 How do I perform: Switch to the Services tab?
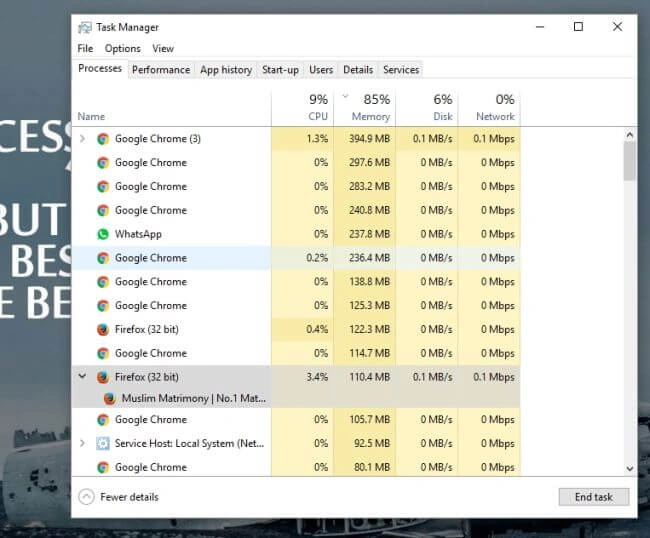[x=401, y=70]
